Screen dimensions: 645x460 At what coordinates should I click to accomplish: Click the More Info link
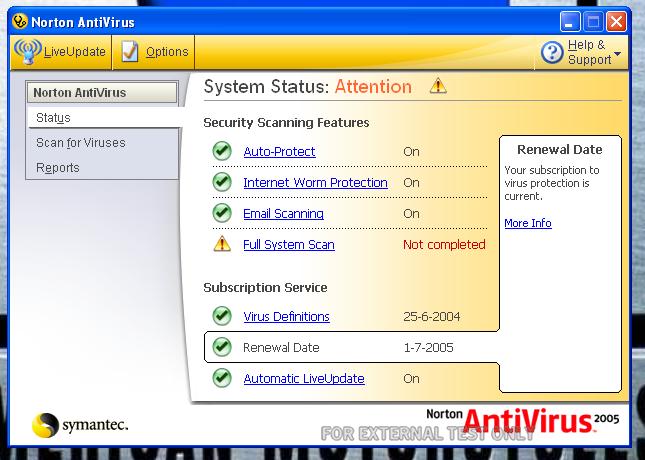(x=528, y=223)
